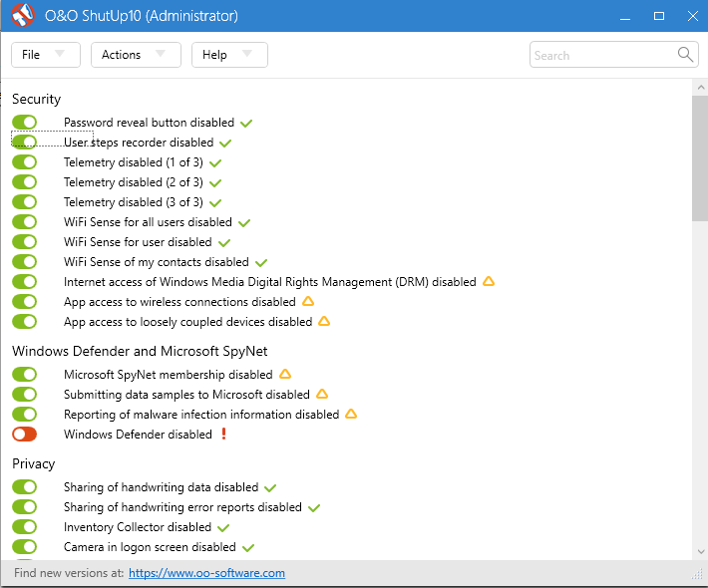Toggle Telemetry disabled (2 of 3) switch

pos(24,181)
